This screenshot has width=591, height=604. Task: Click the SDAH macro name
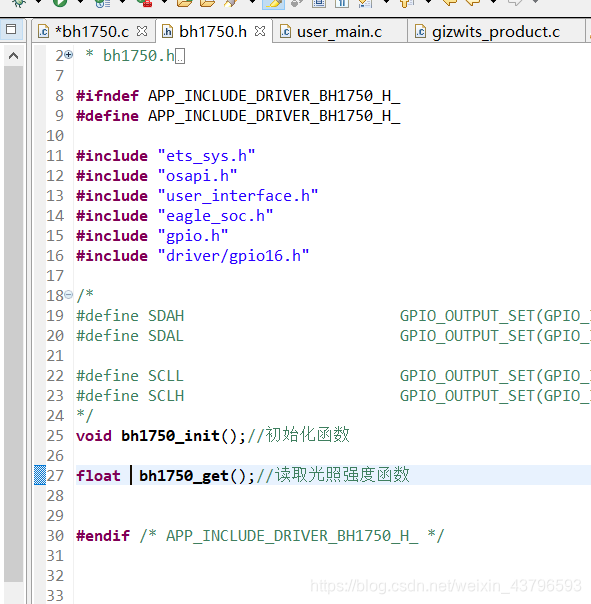pyautogui.click(x=166, y=316)
